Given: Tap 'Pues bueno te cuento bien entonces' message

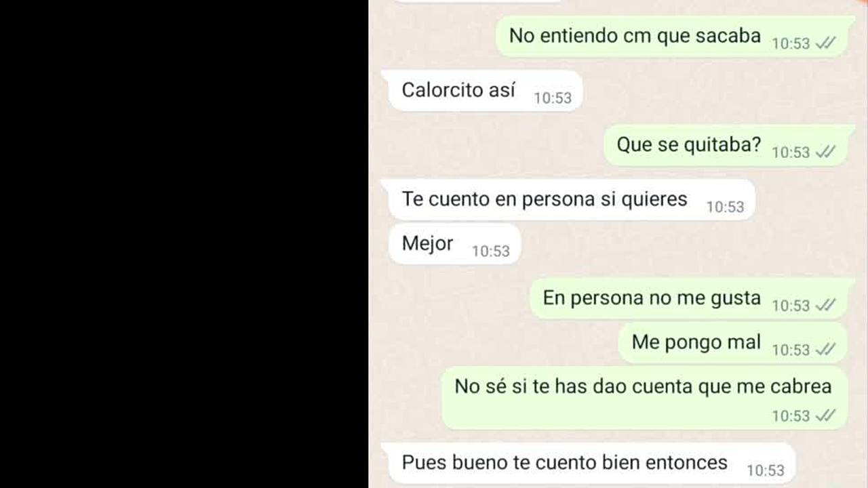Looking at the screenshot, I should [591, 463].
